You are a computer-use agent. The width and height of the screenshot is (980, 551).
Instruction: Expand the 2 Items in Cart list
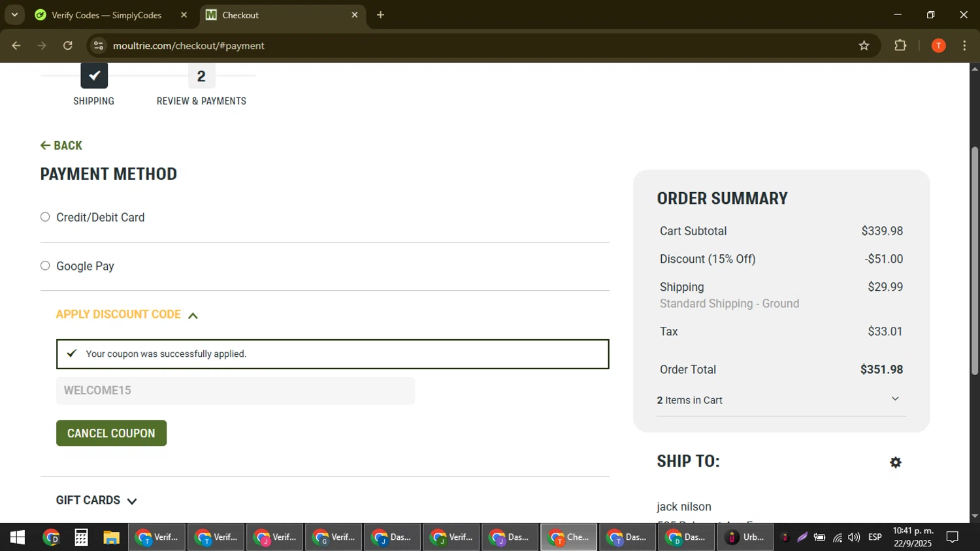[895, 399]
